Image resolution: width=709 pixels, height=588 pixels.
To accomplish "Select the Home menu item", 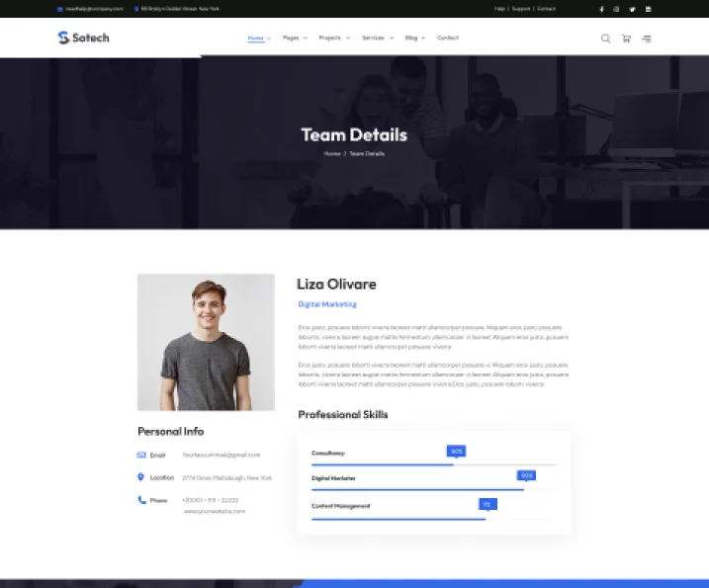I will pyautogui.click(x=258, y=38).
